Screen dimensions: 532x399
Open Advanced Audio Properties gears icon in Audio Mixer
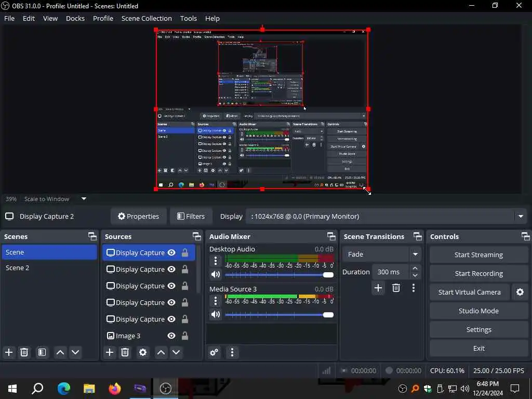click(214, 352)
